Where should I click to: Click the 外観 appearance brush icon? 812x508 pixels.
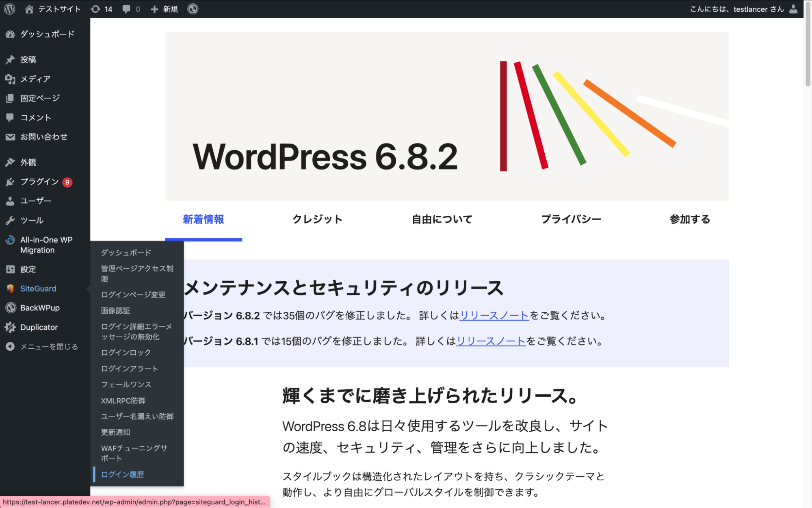click(x=10, y=162)
